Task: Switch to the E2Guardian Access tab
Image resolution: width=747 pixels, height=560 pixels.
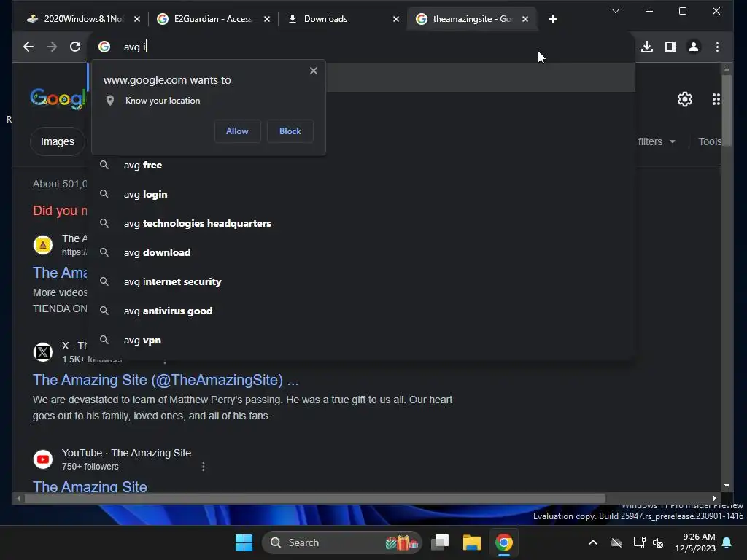Action: (212, 19)
